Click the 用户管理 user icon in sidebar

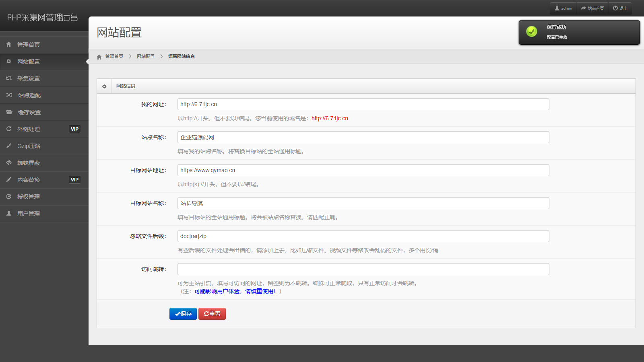(9, 214)
